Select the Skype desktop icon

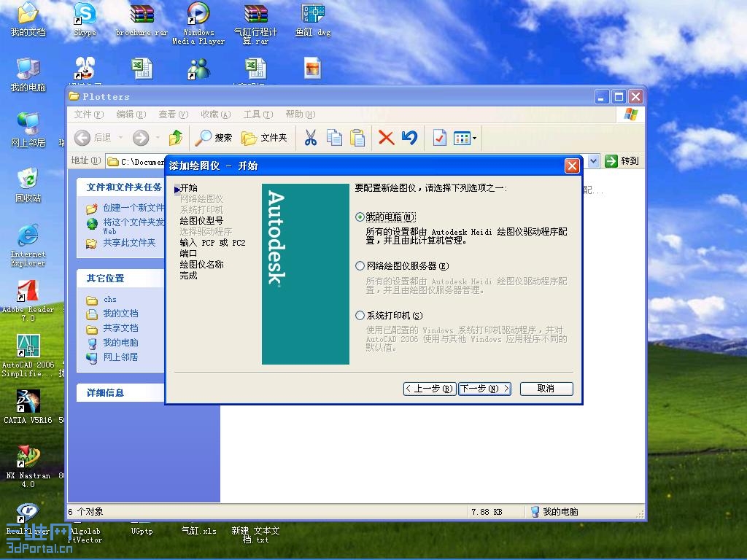coord(85,20)
